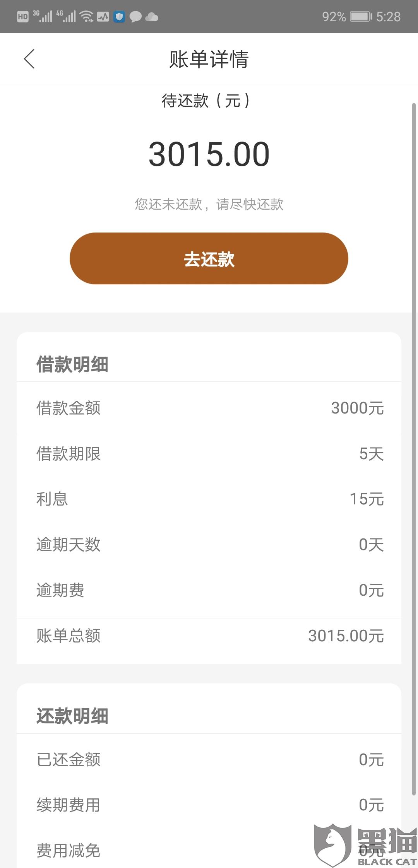
Task: Select the 已还金额 row
Action: pos(209,760)
